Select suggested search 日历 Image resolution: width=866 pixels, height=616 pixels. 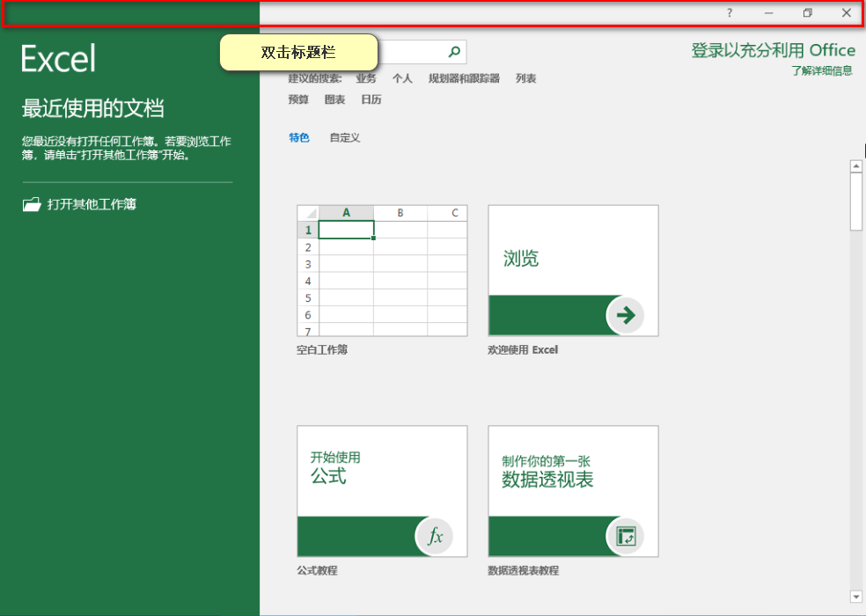(371, 99)
